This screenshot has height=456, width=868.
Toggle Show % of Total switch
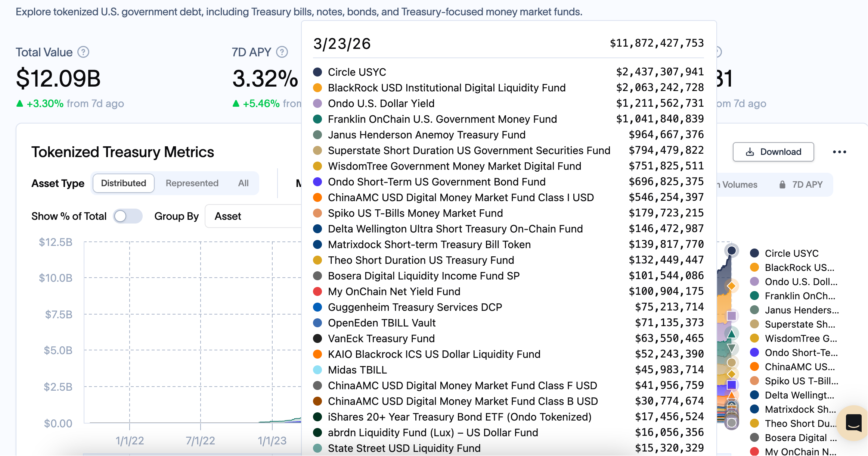(128, 216)
